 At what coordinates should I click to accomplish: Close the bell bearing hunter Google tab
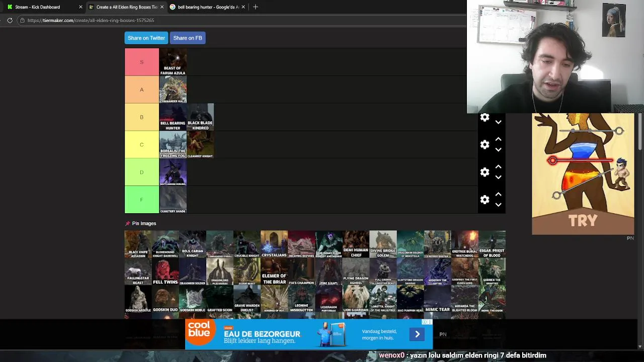click(x=244, y=7)
